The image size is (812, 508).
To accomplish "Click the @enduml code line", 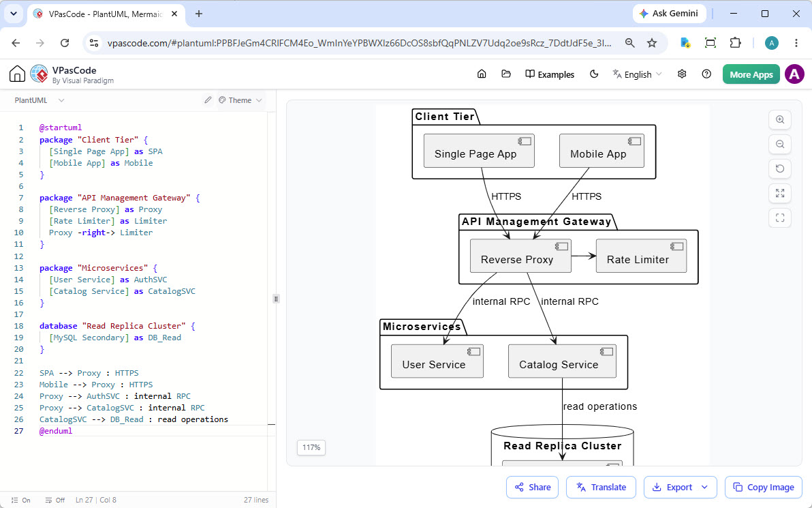I will click(56, 431).
